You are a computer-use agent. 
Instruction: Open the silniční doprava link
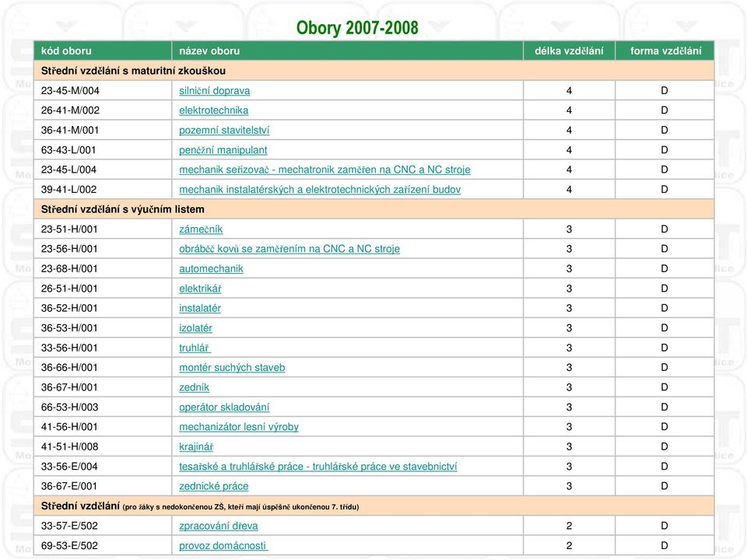coord(215,90)
